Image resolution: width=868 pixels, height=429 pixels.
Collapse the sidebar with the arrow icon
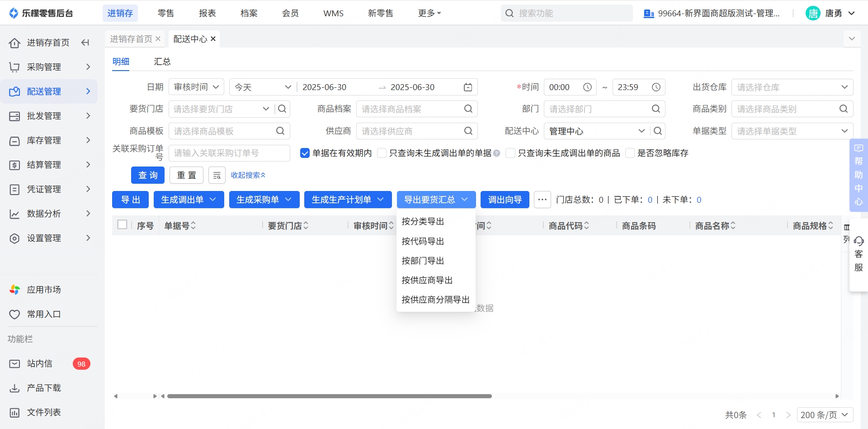coord(85,43)
